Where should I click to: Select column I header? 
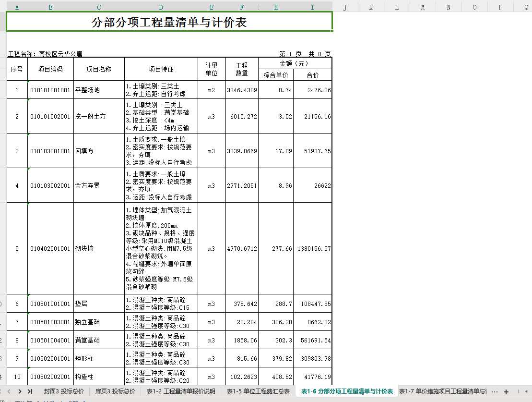(x=312, y=7)
